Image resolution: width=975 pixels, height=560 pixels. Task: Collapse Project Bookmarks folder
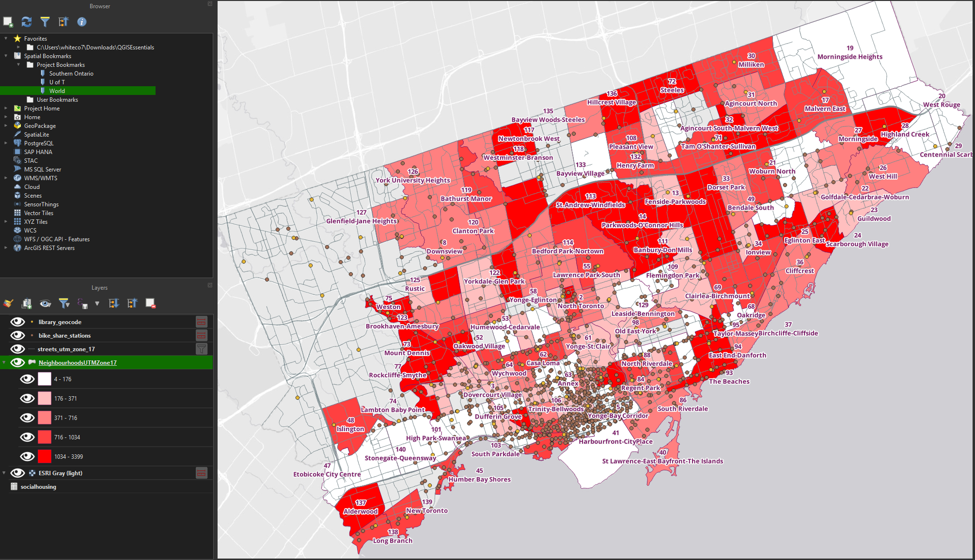pos(18,64)
